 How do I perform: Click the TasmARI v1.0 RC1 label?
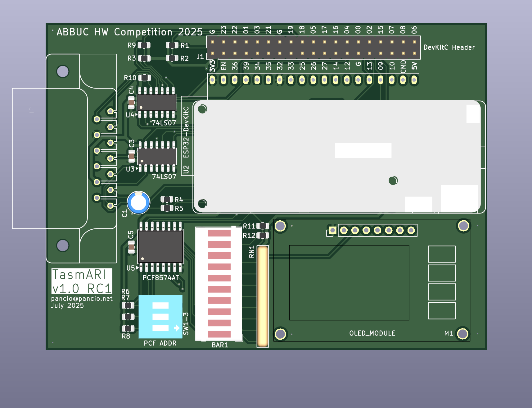[x=82, y=282]
